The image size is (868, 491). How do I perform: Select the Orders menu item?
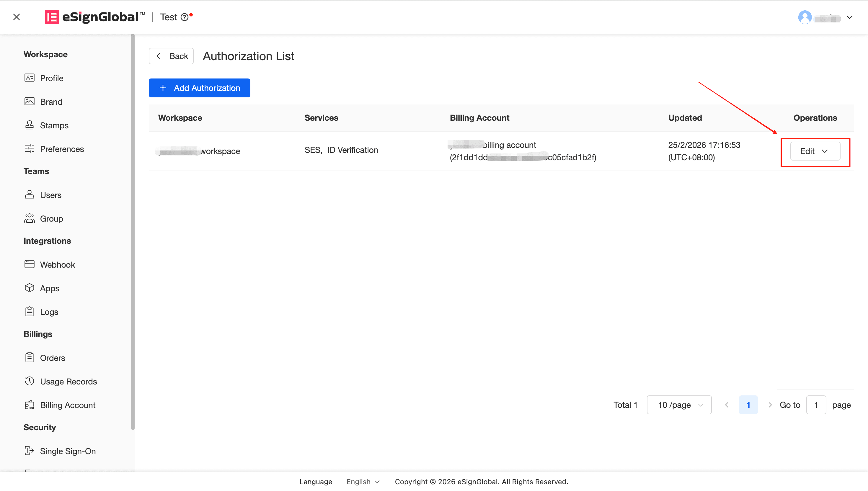(x=52, y=358)
